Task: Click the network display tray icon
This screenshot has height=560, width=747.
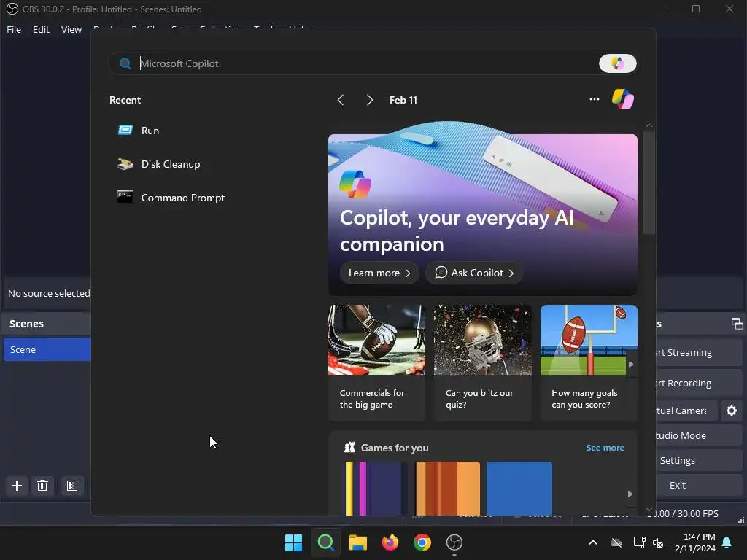Action: pos(638,542)
